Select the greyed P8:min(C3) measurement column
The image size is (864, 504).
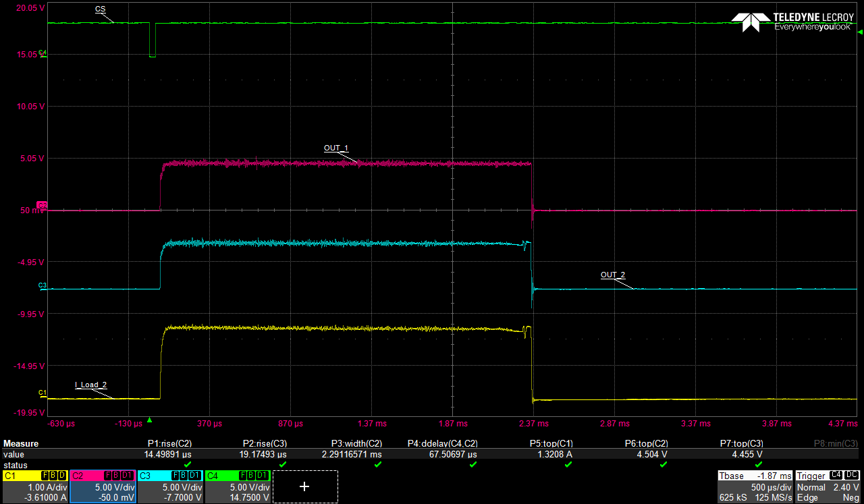coord(837,444)
